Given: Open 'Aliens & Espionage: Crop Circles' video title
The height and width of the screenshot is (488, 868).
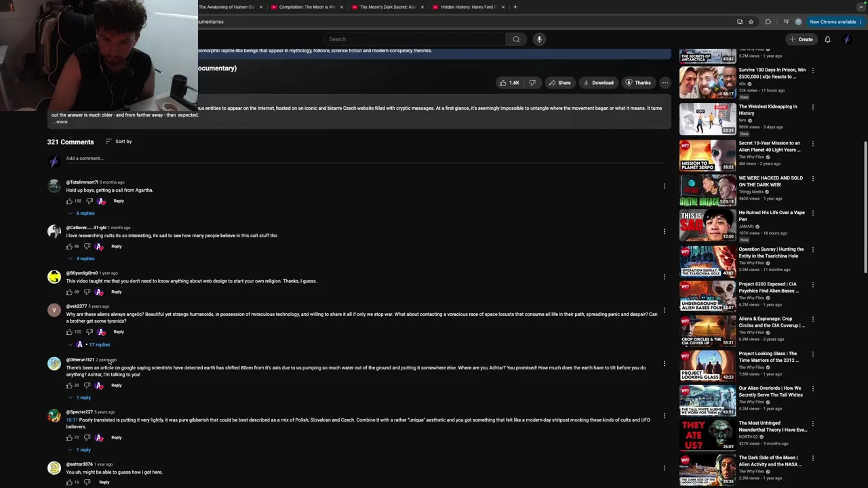Looking at the screenshot, I should [772, 322].
